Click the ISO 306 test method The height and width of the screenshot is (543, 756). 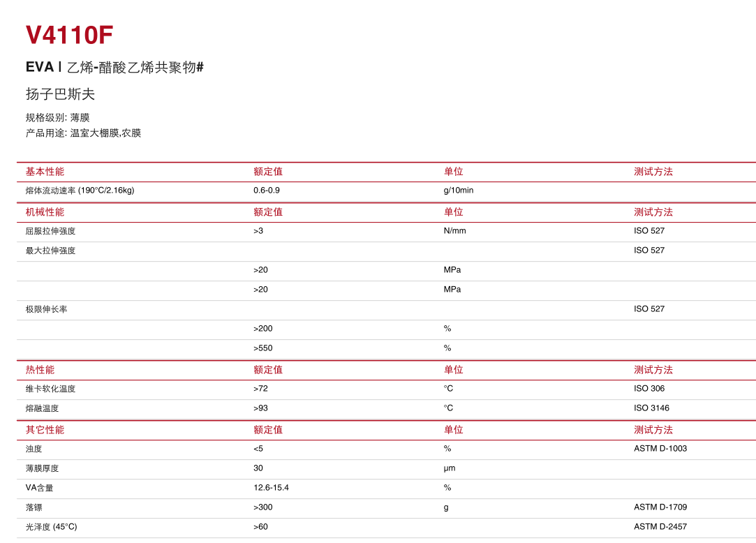click(x=649, y=389)
